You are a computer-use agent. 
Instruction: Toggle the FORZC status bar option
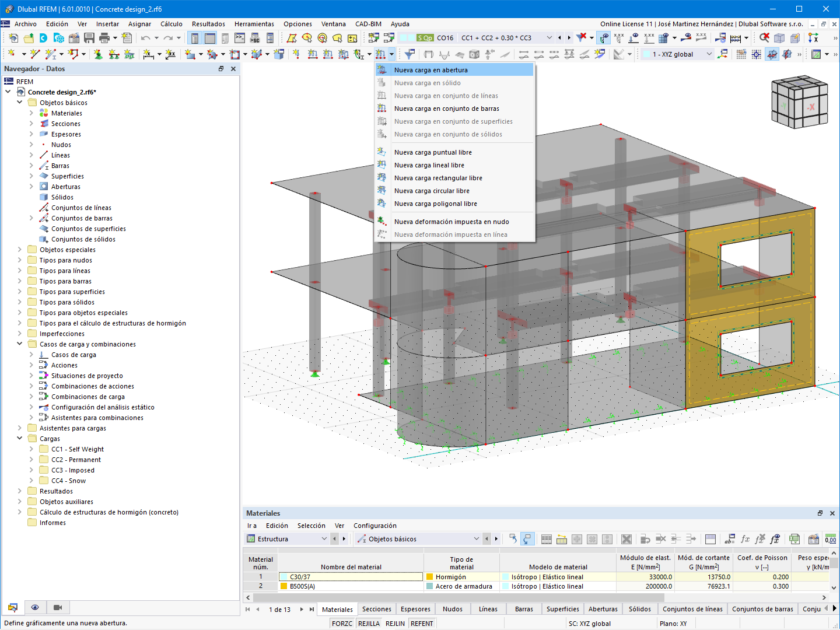coord(342,624)
